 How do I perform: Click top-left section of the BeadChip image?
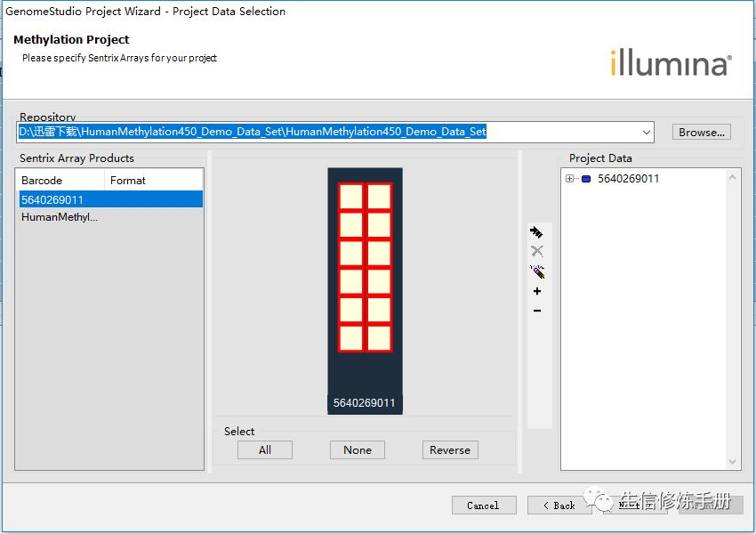pyautogui.click(x=351, y=197)
